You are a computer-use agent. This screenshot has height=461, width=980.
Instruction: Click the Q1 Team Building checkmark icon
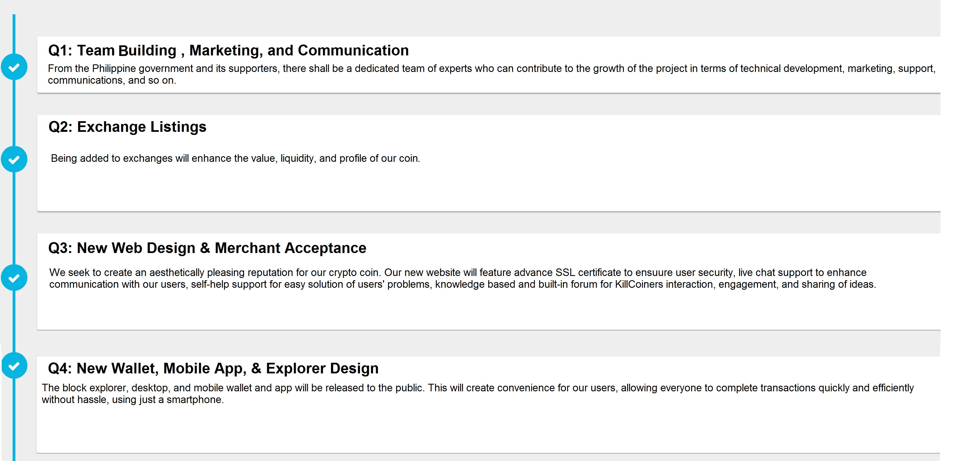coord(14,67)
